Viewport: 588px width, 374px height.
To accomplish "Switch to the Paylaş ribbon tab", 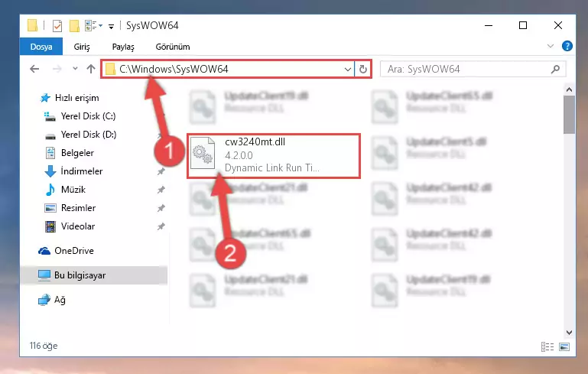I will tap(123, 47).
